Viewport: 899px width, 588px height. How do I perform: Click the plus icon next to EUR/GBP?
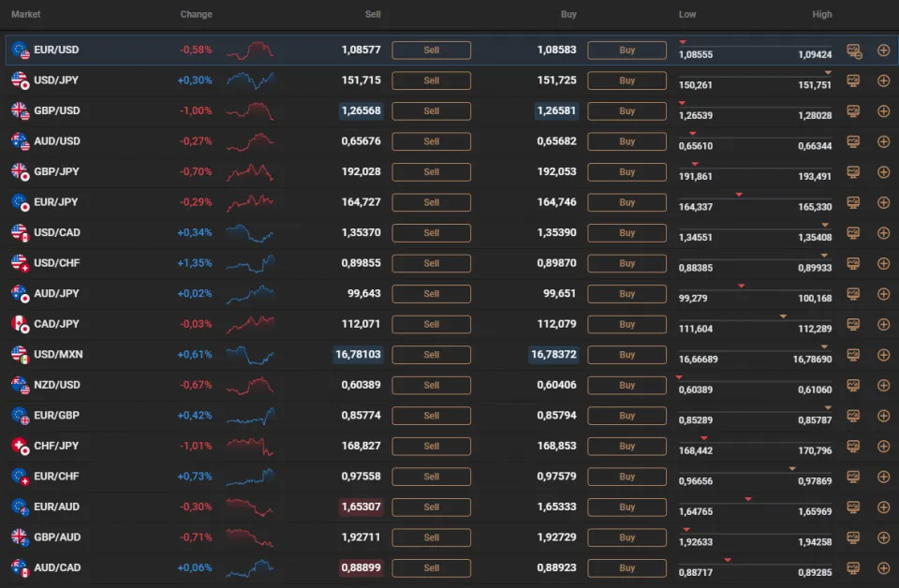[883, 416]
